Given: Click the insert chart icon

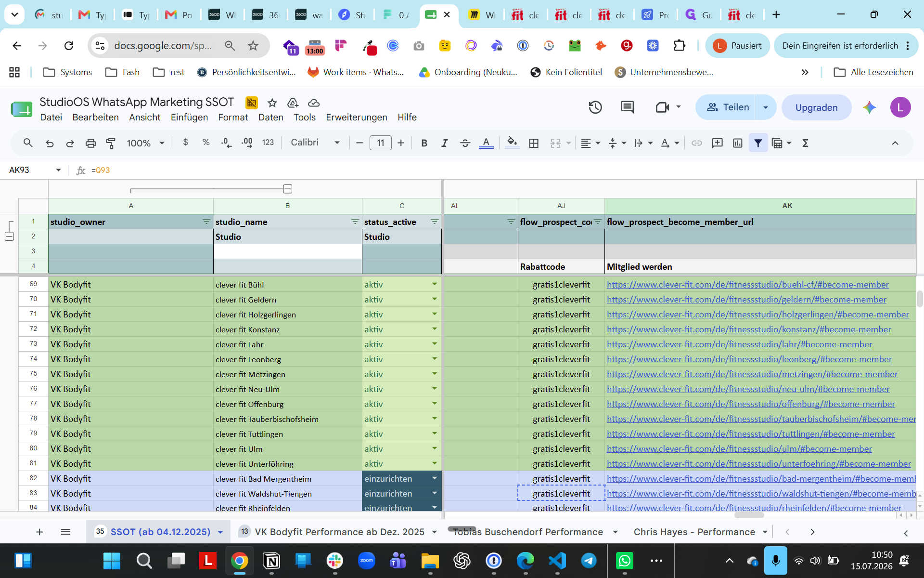Looking at the screenshot, I should pos(737,143).
